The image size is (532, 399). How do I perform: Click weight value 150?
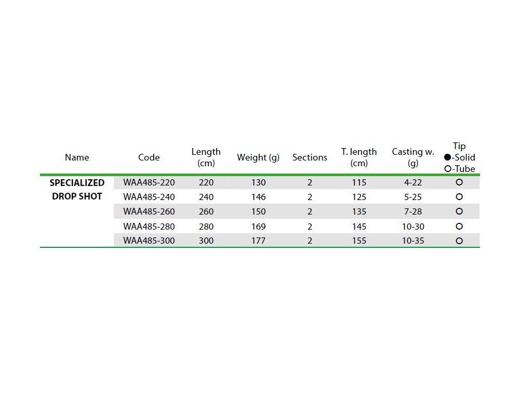click(258, 212)
